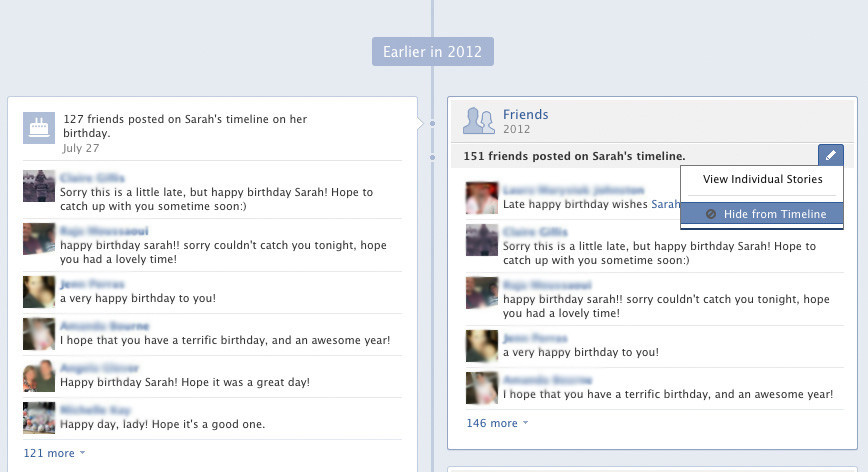The image size is (868, 472).
Task: Click the birthday cake icon
Action: [x=39, y=128]
